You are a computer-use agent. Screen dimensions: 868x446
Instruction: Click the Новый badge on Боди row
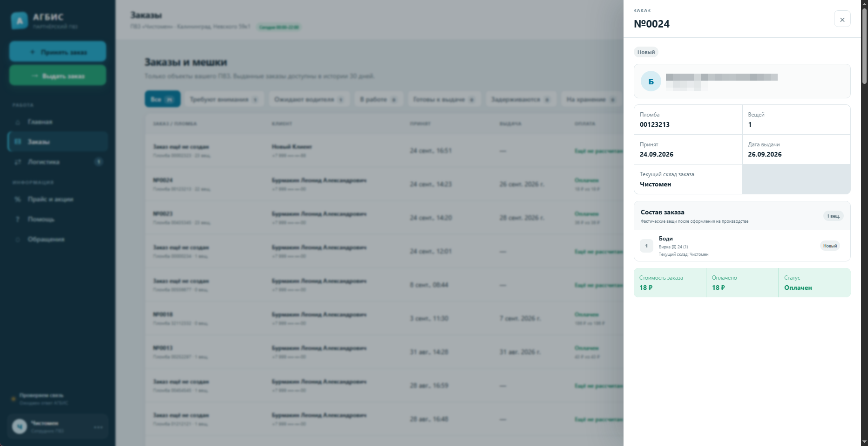coord(830,246)
